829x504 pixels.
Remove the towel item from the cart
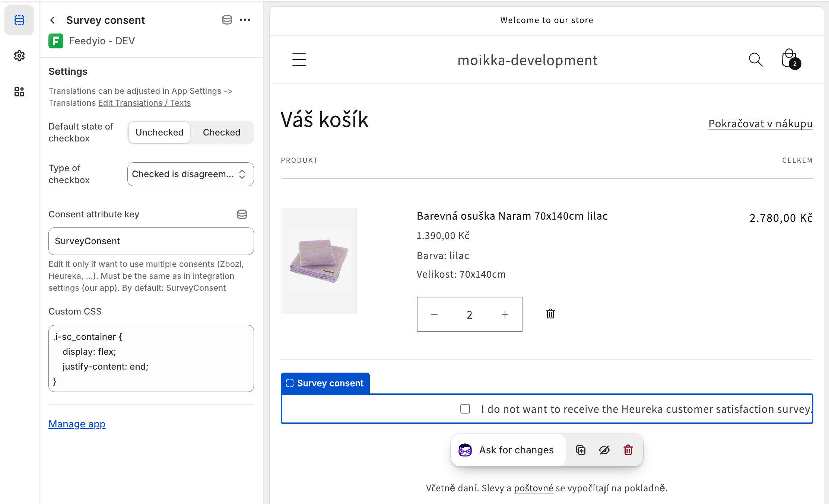tap(550, 314)
